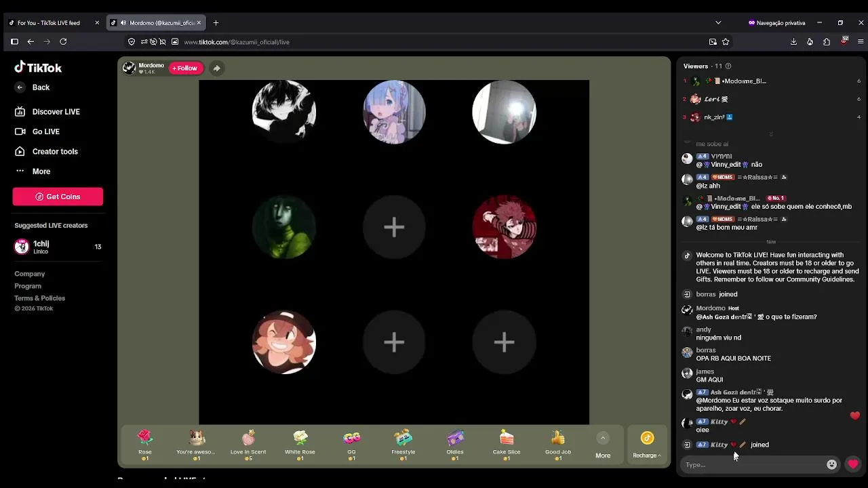
Task: Open the smiling brown-haired guest avatar
Action: tap(284, 342)
